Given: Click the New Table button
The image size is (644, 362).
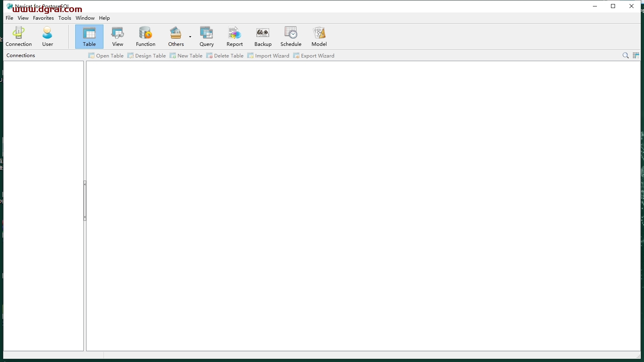Looking at the screenshot, I should [186, 56].
